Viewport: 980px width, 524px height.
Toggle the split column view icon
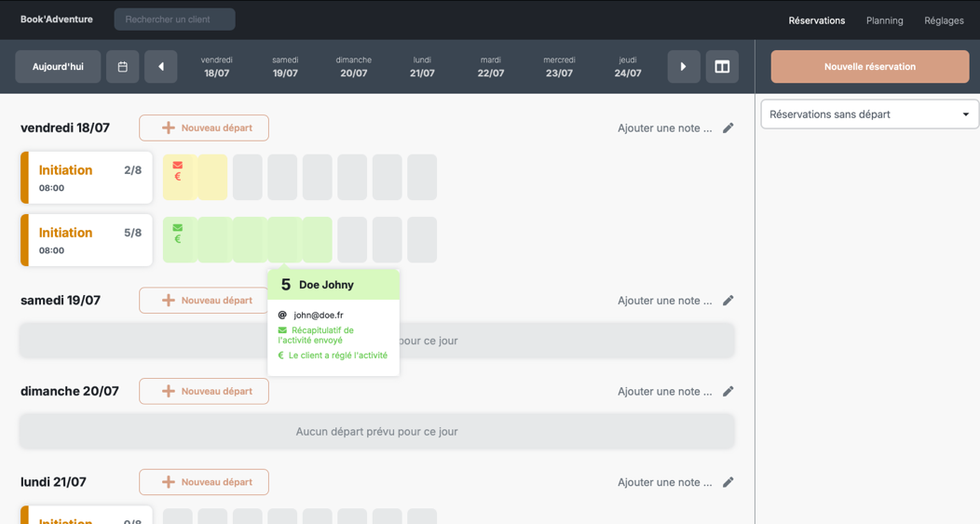pyautogui.click(x=722, y=67)
